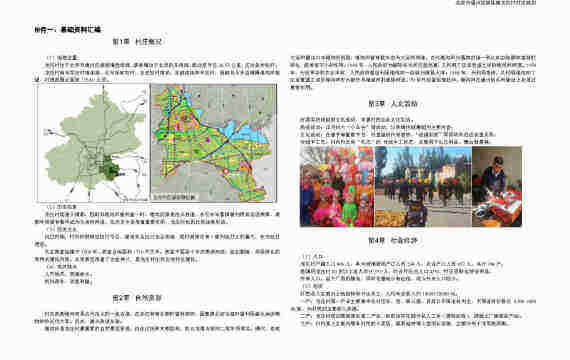Image resolution: width=570 pixels, height=360 pixels.
Task: Select the 第1章 chapter heading
Action: (137, 42)
